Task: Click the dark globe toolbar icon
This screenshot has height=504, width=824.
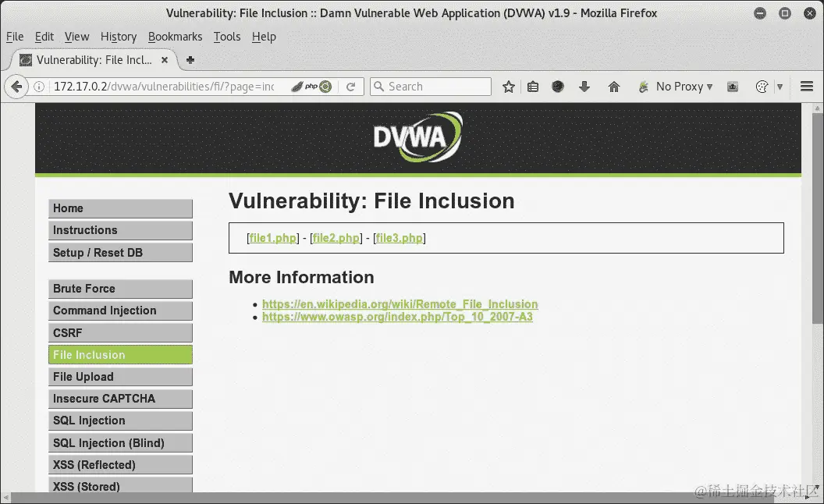Action: pos(558,87)
